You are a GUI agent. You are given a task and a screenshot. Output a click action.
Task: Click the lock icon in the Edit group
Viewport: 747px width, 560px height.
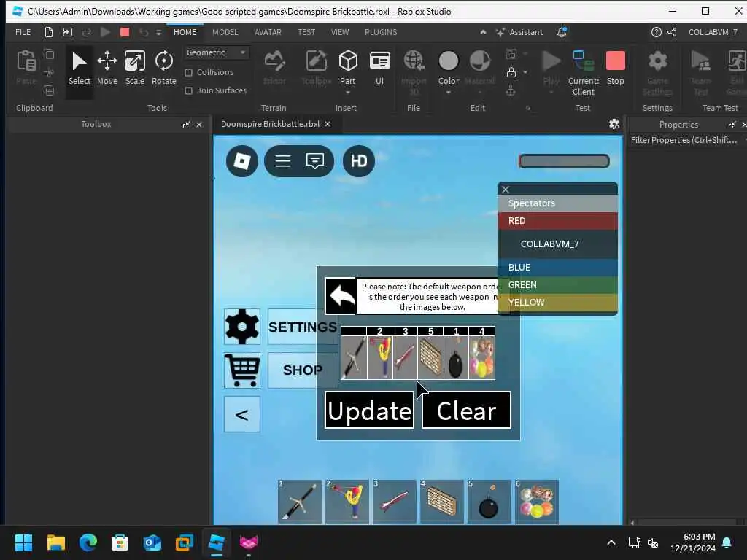[x=511, y=72]
